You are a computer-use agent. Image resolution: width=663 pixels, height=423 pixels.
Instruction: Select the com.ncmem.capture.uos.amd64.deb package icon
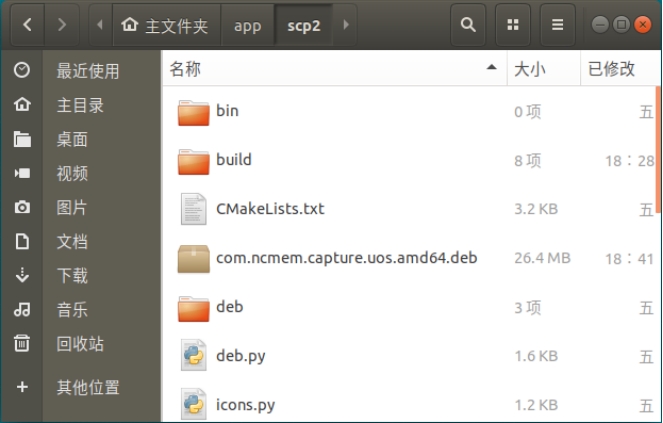[x=193, y=258]
